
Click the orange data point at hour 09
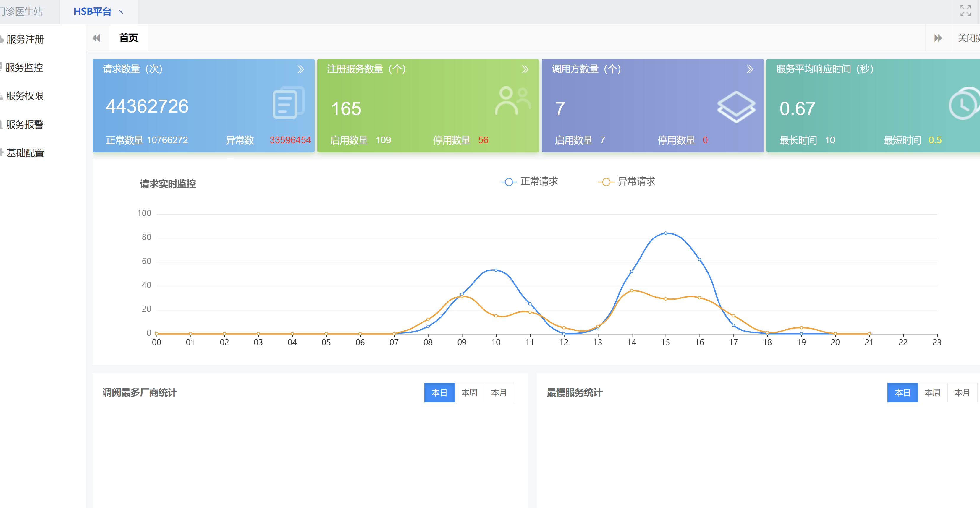pyautogui.click(x=462, y=297)
